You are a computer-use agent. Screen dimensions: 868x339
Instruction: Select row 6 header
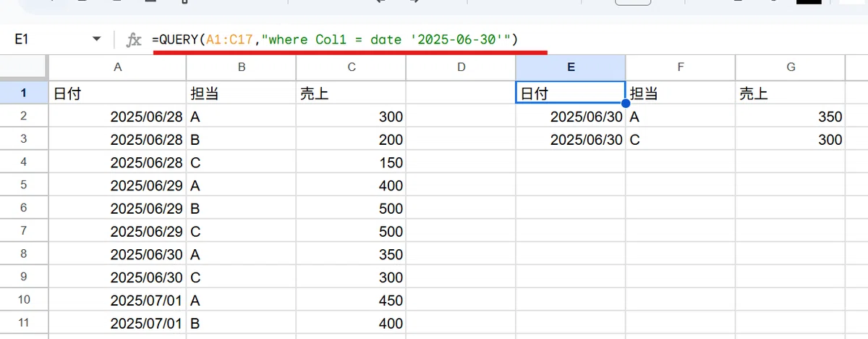pyautogui.click(x=24, y=209)
